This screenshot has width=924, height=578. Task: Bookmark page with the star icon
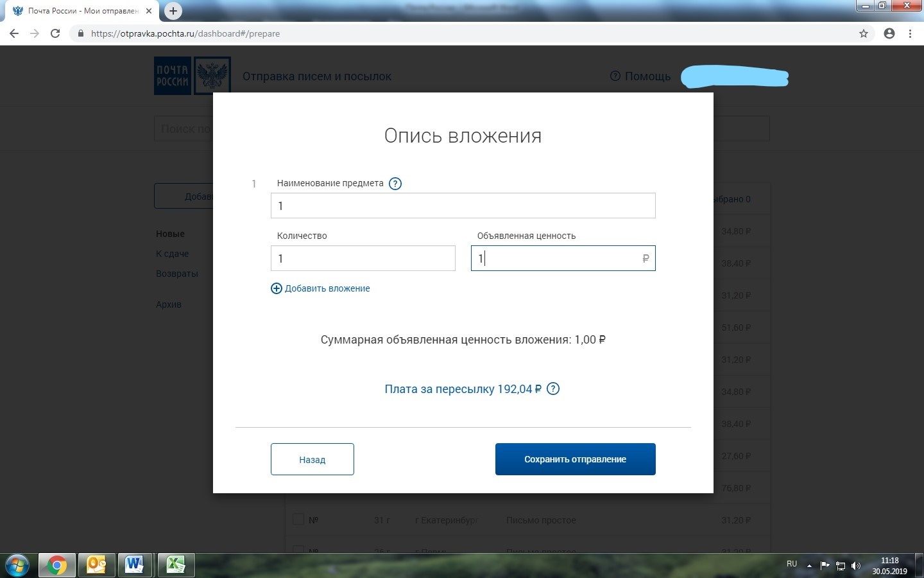(864, 33)
